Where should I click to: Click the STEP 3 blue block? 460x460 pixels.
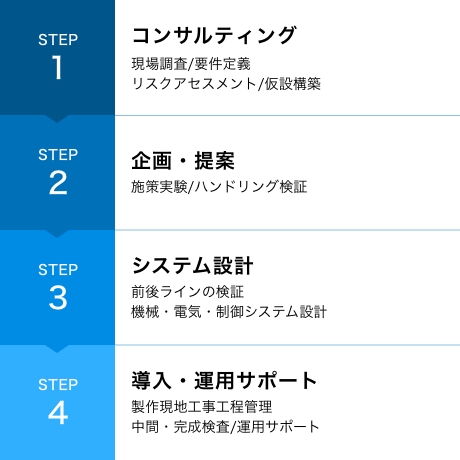coord(57,287)
